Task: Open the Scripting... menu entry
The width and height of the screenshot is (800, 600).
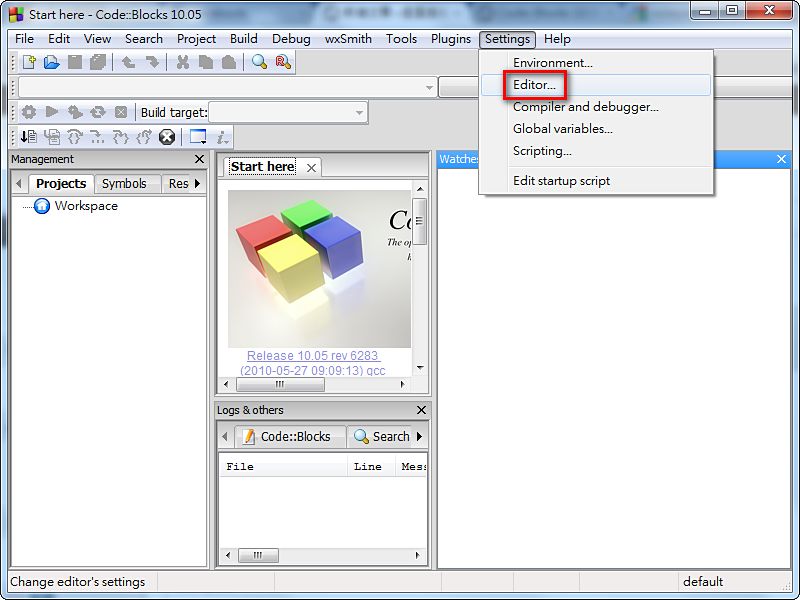Action: [x=596, y=151]
